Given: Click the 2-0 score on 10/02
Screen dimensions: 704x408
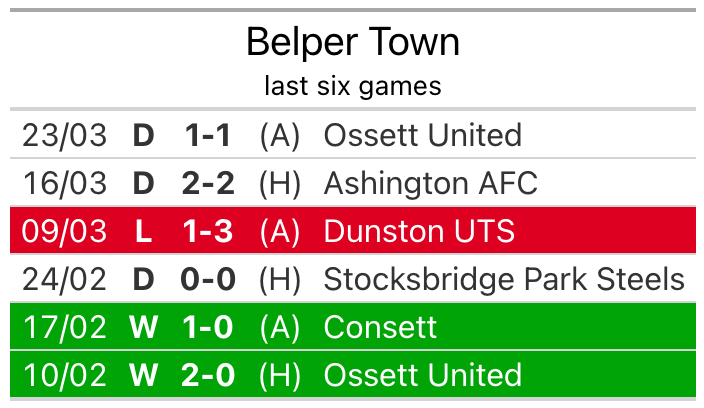Looking at the screenshot, I should point(208,375).
